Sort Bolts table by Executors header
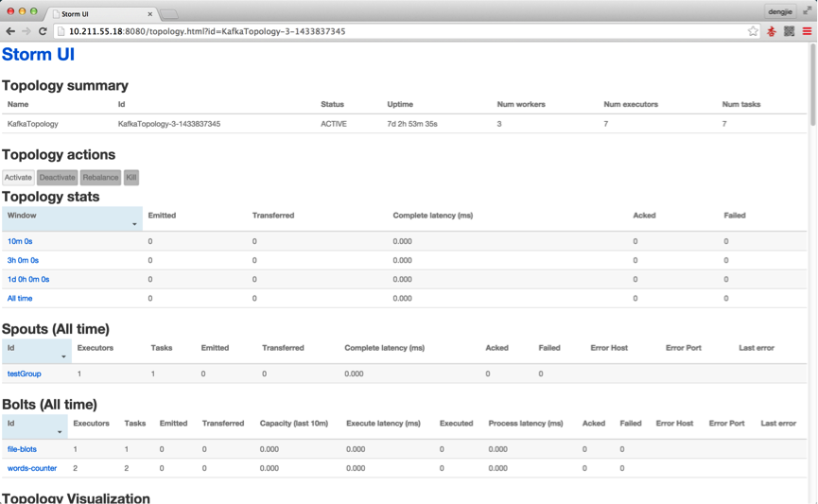Screen dimensions: 818x504 tap(92, 423)
